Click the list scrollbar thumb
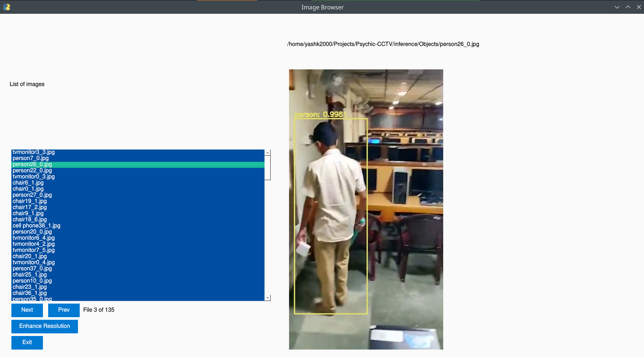 268,167
